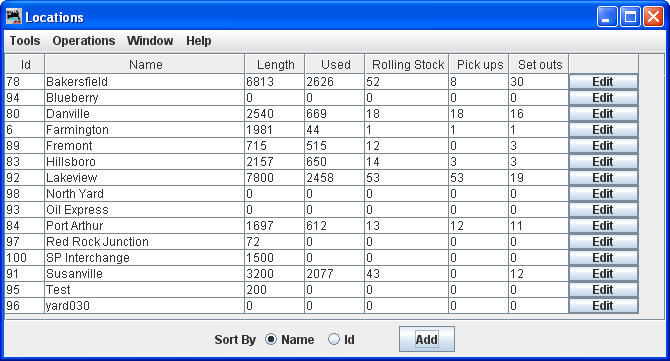Viewport: 670px width, 361px height.
Task: Click the locomotive app icon in title bar
Action: [x=14, y=17]
